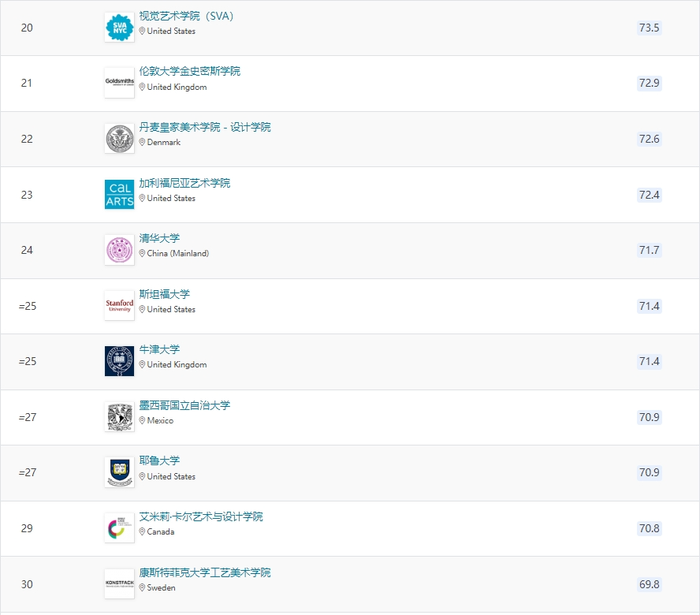Click the UNAM Mexico crest logo
This screenshot has height=615, width=700.
(119, 416)
